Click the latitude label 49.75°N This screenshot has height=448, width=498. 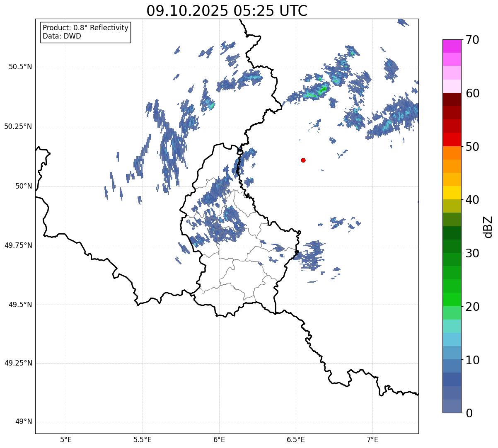coord(18,245)
